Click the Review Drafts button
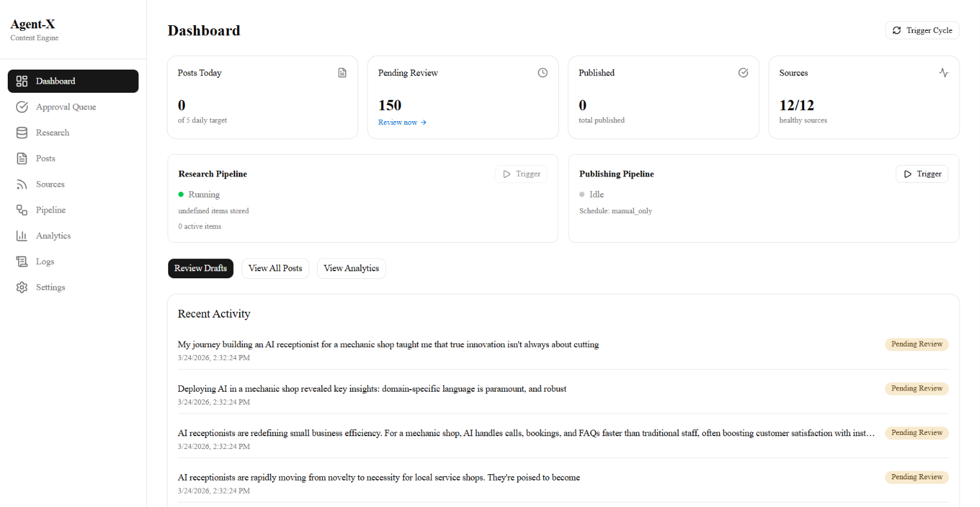980x507 pixels. pyautogui.click(x=200, y=269)
